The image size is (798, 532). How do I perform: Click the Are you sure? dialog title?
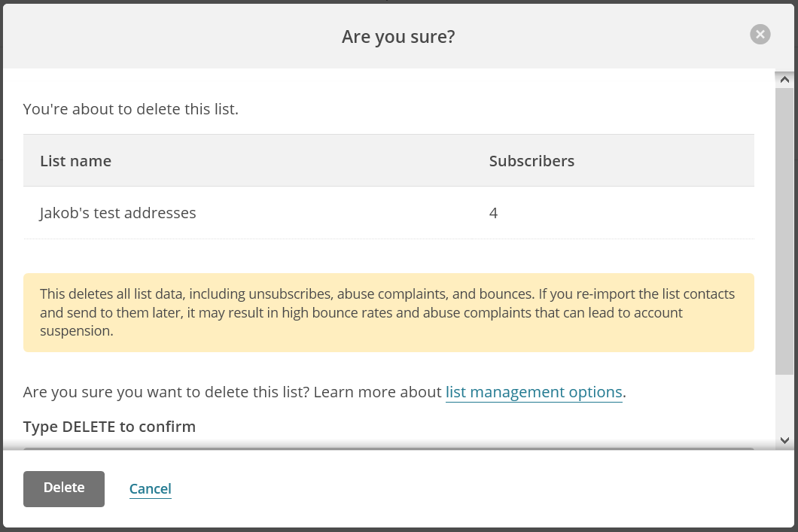[x=398, y=36]
